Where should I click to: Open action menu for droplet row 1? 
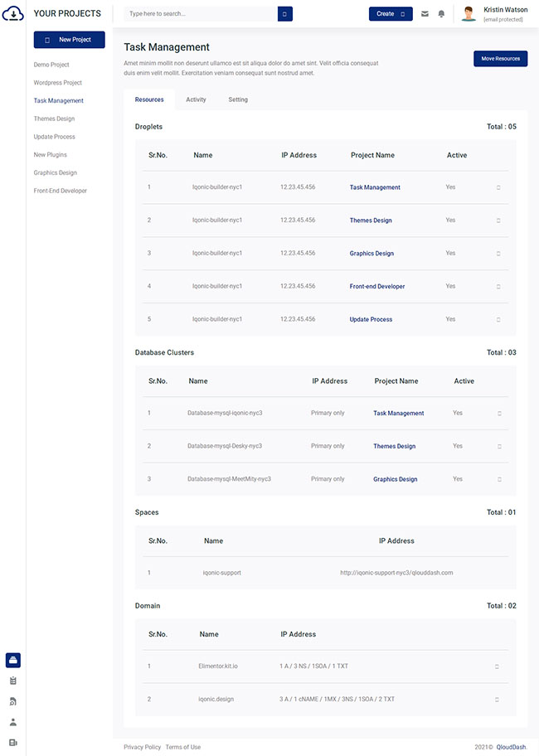498,187
